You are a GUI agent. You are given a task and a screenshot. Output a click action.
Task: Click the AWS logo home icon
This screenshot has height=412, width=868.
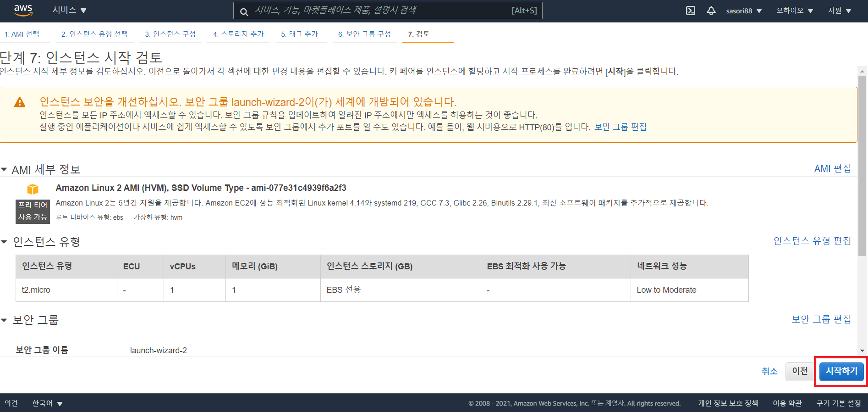(x=23, y=10)
